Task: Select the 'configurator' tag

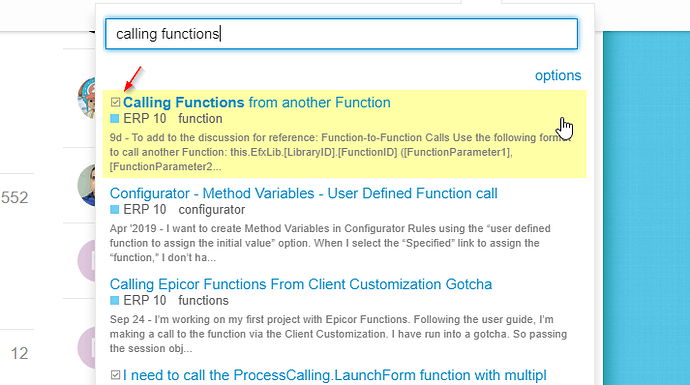Action: pyautogui.click(x=212, y=210)
